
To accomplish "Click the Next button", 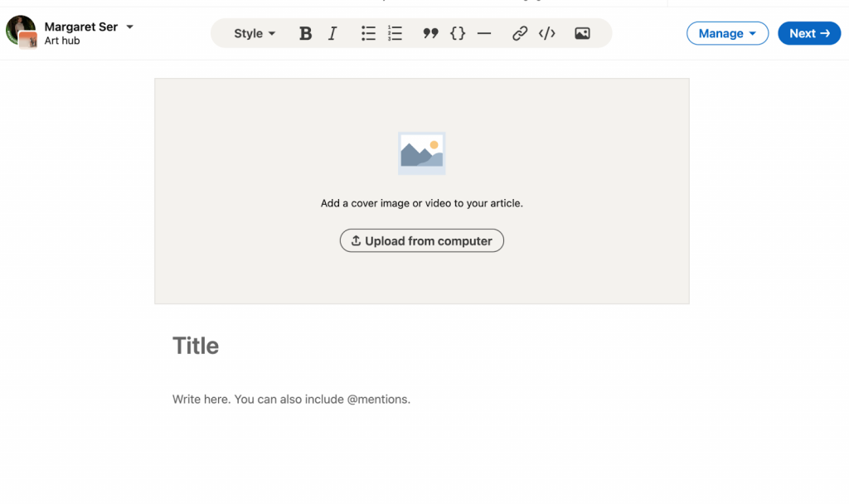I will click(808, 33).
